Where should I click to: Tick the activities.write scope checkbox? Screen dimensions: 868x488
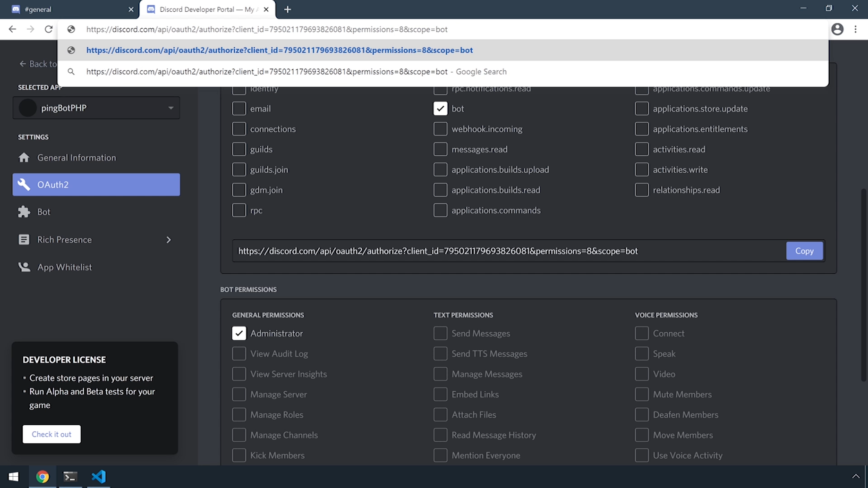tap(642, 169)
